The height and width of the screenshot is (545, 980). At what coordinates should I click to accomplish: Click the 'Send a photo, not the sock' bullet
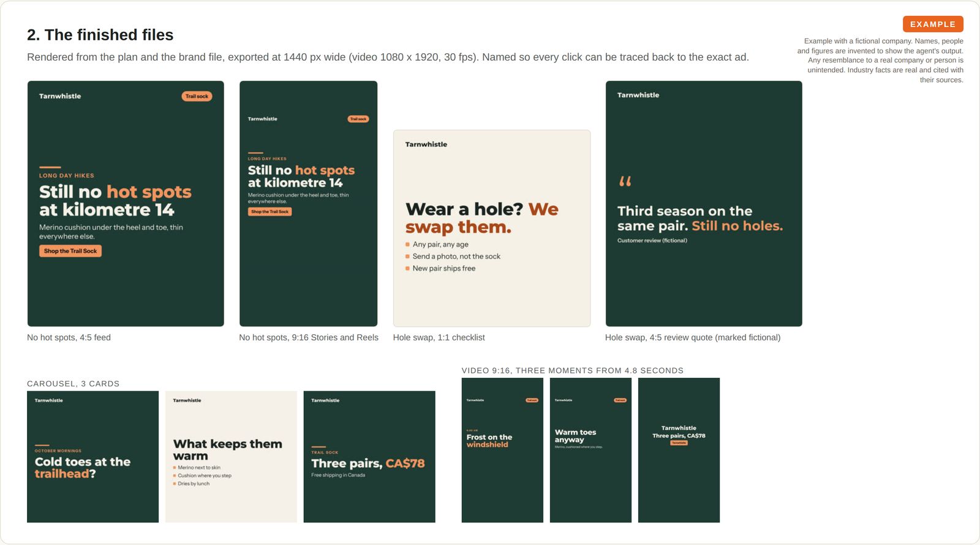[453, 257]
